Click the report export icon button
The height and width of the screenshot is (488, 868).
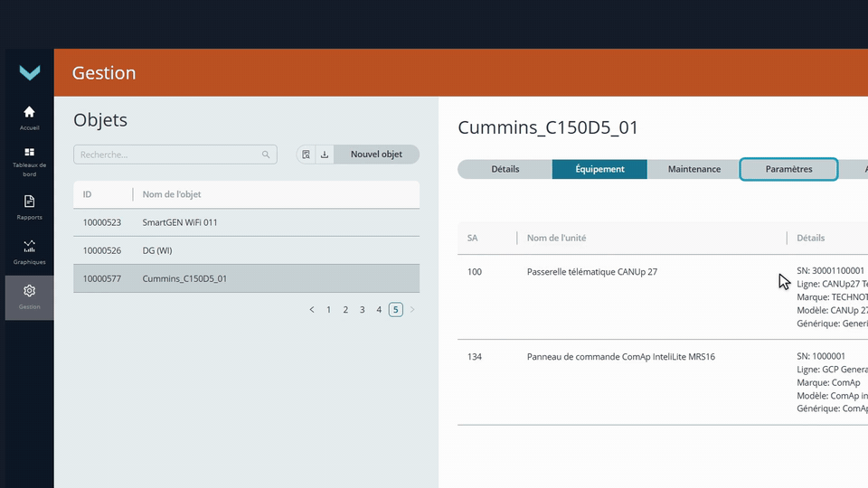(x=307, y=155)
